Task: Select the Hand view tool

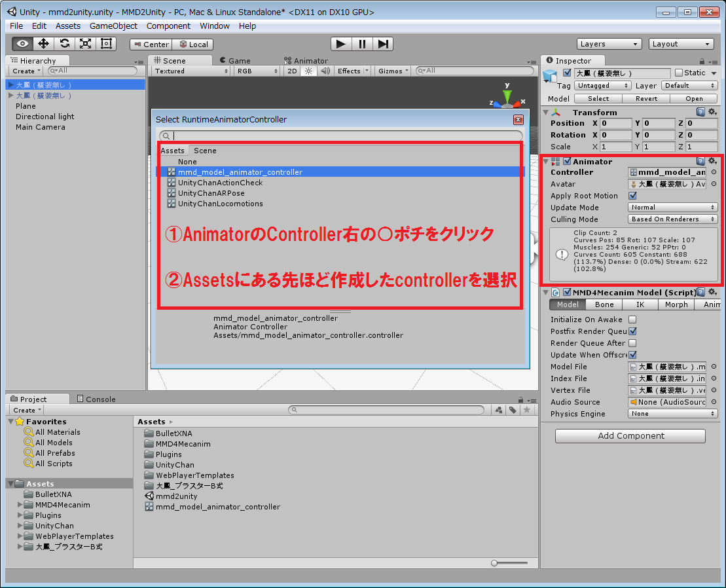Action: coord(22,44)
